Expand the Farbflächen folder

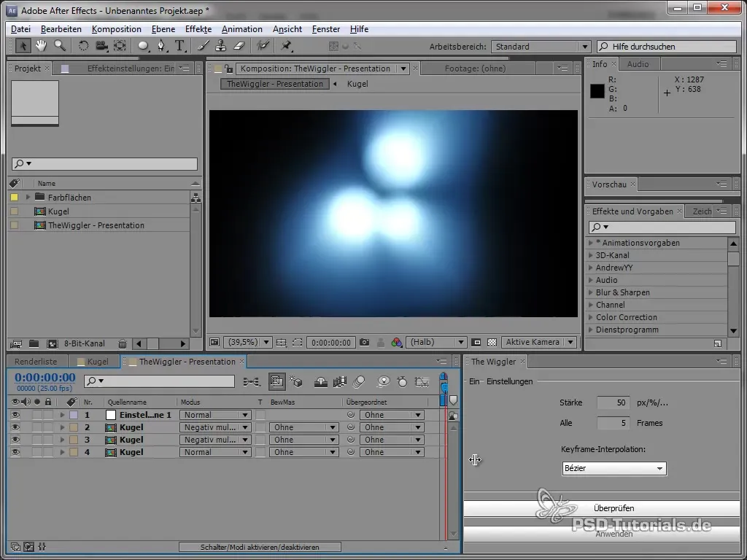pyautogui.click(x=28, y=197)
